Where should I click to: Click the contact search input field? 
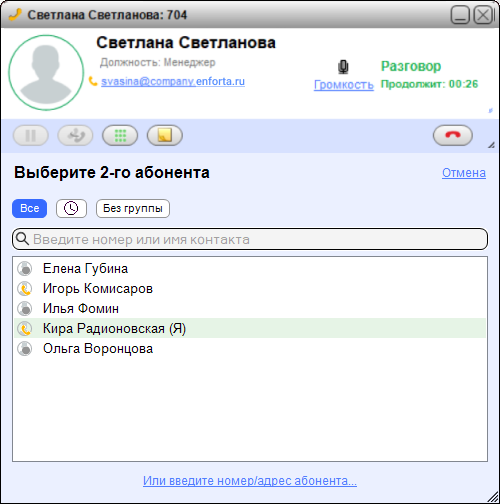(x=250, y=239)
